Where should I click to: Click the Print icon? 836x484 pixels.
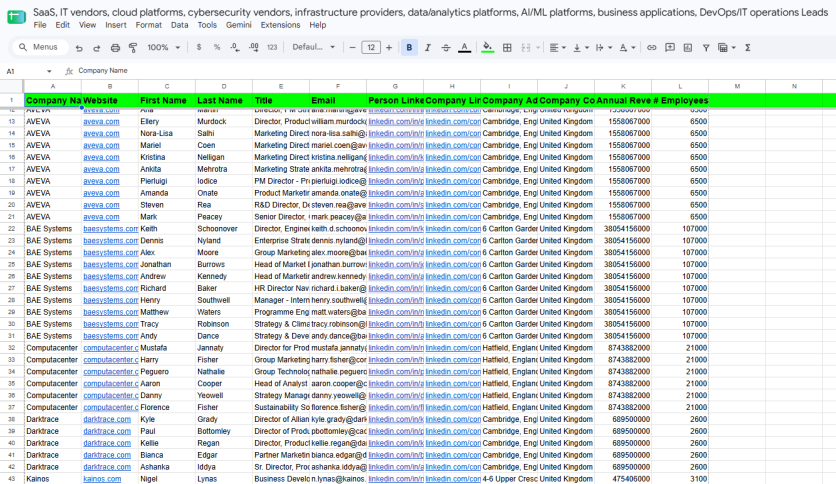point(115,48)
